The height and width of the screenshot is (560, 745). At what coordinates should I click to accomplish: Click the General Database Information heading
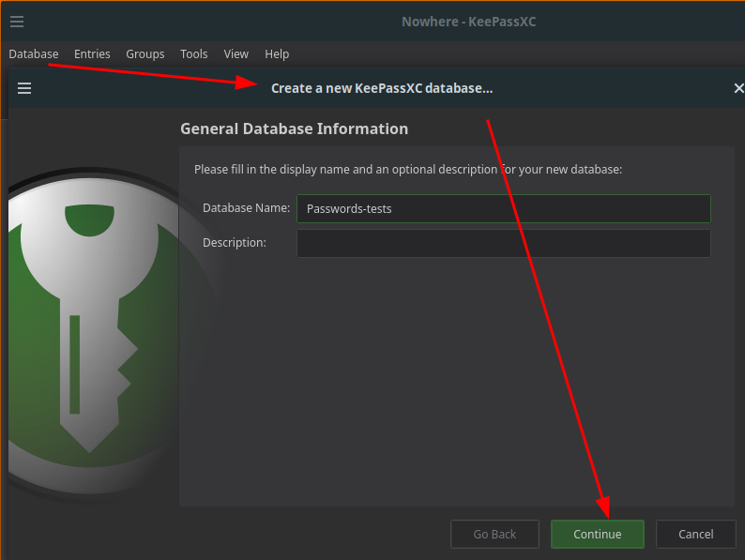(x=294, y=129)
